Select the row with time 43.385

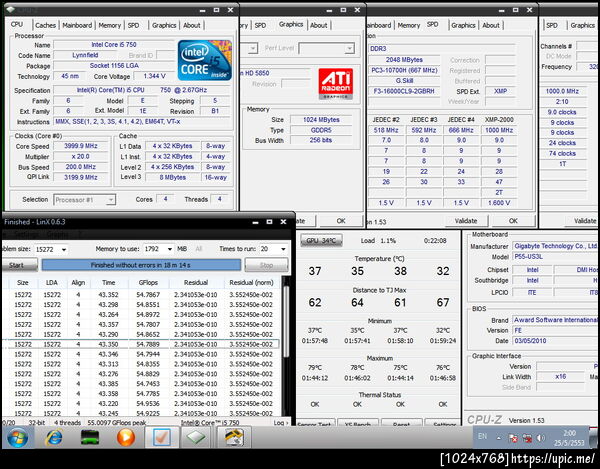(x=141, y=384)
